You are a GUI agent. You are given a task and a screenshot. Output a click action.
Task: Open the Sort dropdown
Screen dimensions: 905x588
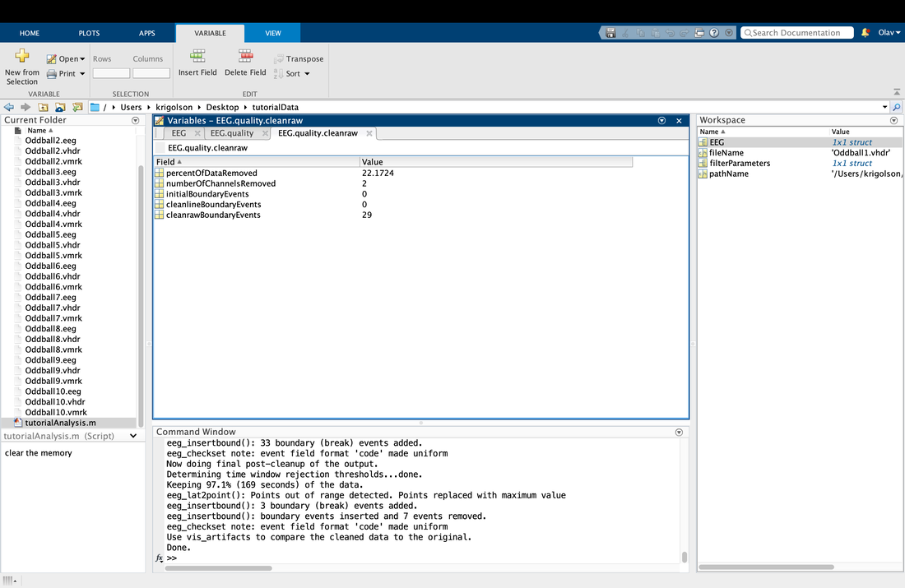click(307, 74)
